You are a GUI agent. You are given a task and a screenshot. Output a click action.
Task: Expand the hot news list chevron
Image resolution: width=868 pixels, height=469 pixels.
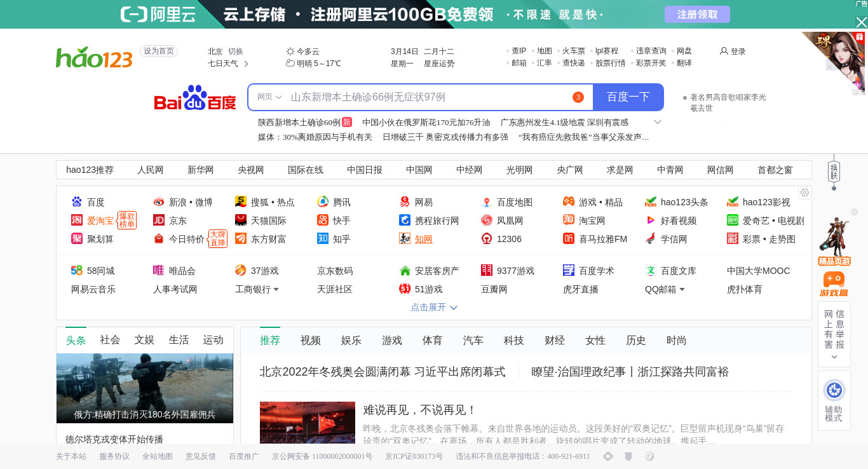658,122
